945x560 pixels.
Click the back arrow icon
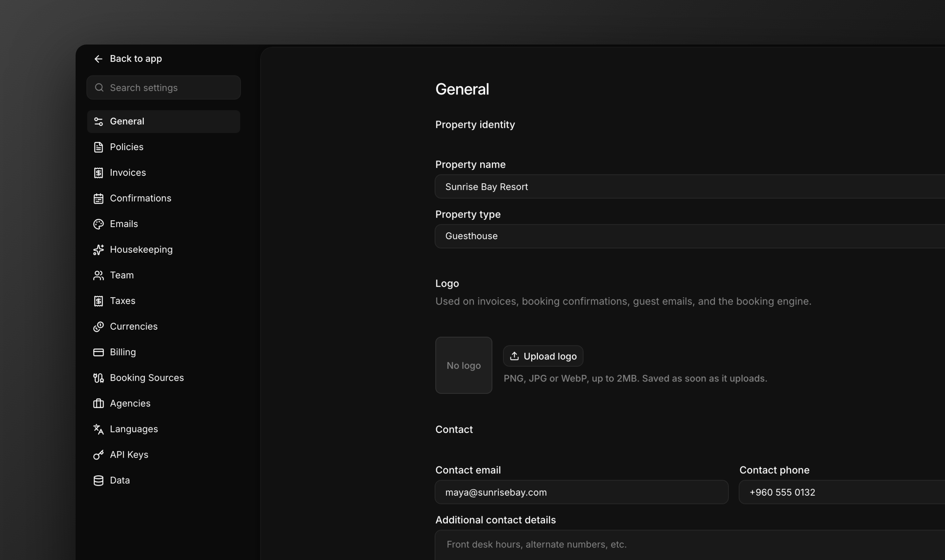[98, 59]
